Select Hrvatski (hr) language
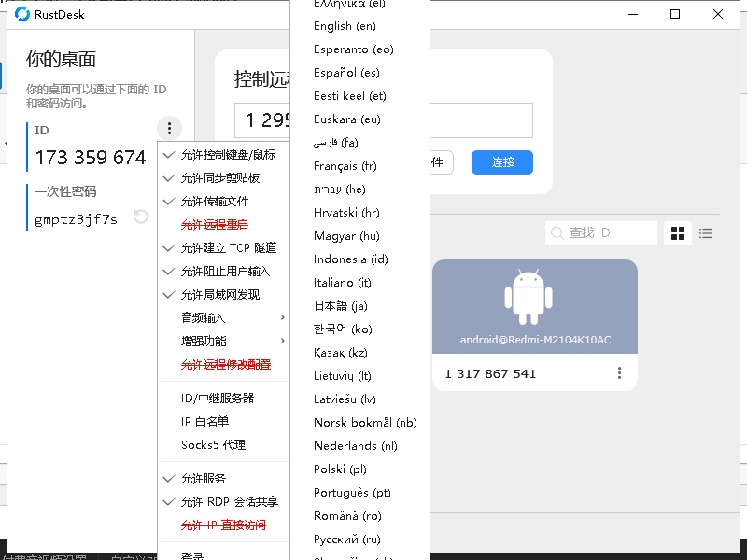This screenshot has height=560, width=747. tap(360, 213)
